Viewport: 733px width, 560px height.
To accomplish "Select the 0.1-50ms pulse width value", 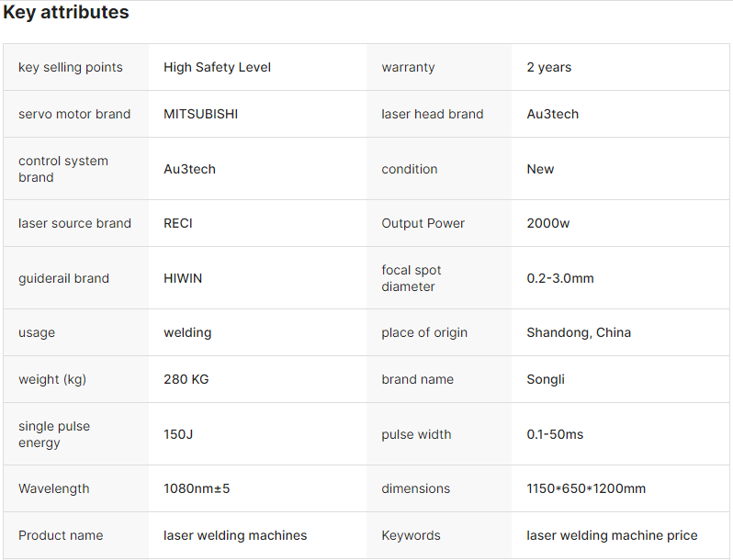I will coord(555,434).
